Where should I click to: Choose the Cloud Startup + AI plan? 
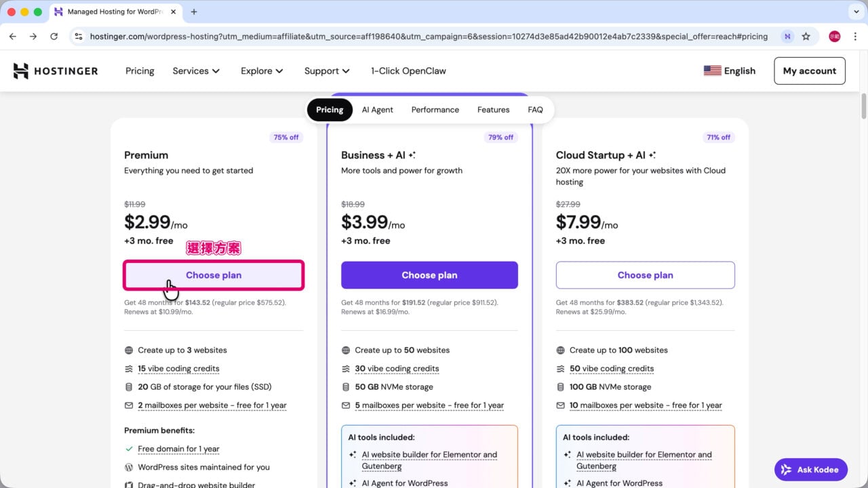click(645, 275)
